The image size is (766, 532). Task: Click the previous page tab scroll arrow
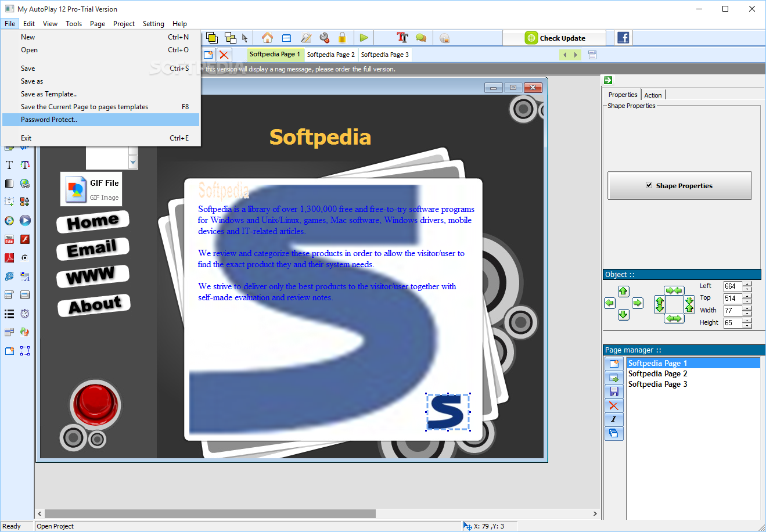click(x=565, y=55)
